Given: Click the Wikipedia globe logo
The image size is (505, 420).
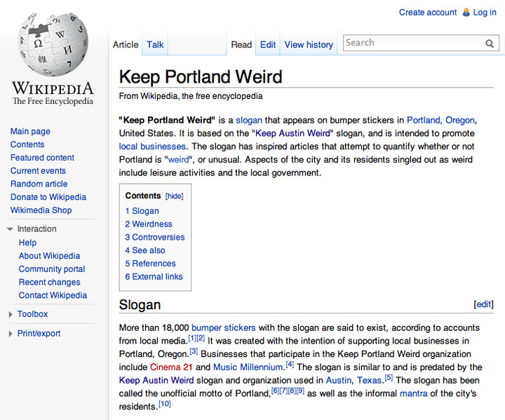Looking at the screenshot, I should tap(53, 44).
